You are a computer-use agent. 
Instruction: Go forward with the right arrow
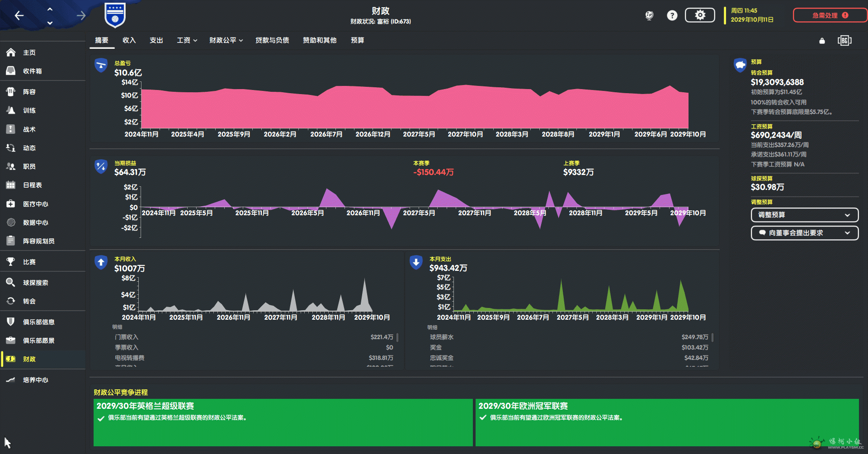click(81, 16)
